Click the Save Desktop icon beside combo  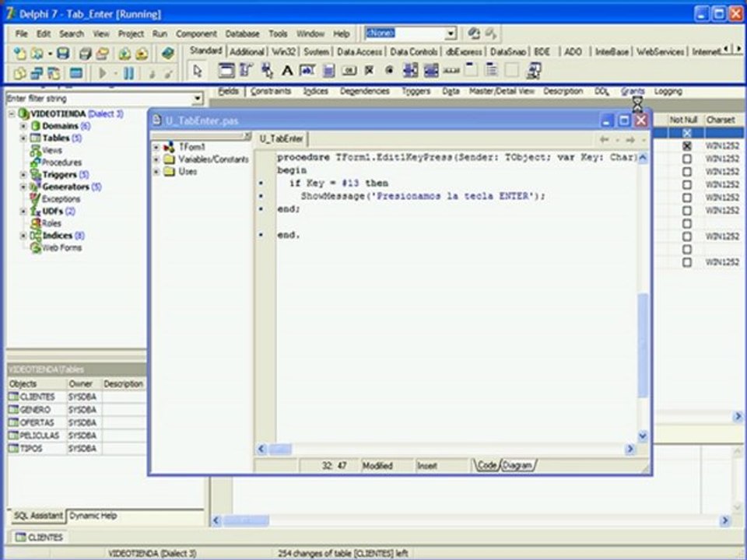click(474, 33)
